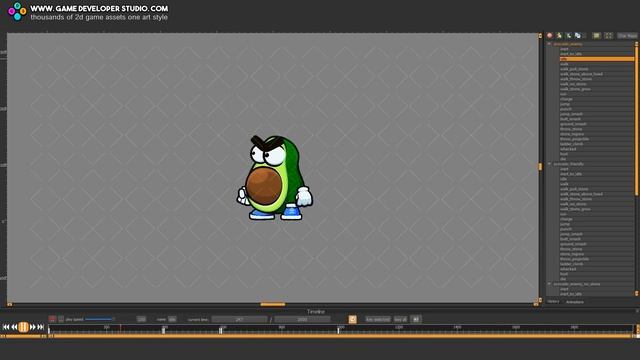Click the timeline keyframe marker past 1000
The image size is (640, 360).
coord(338,330)
